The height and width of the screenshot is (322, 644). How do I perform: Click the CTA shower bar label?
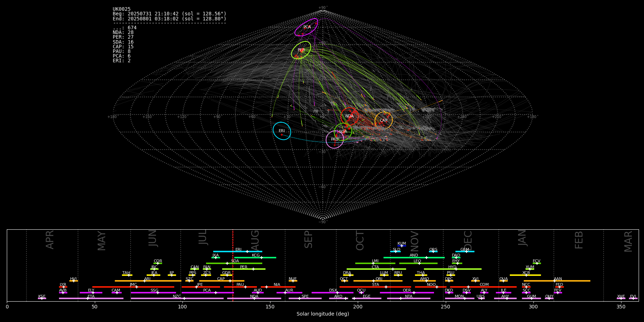[375, 267]
